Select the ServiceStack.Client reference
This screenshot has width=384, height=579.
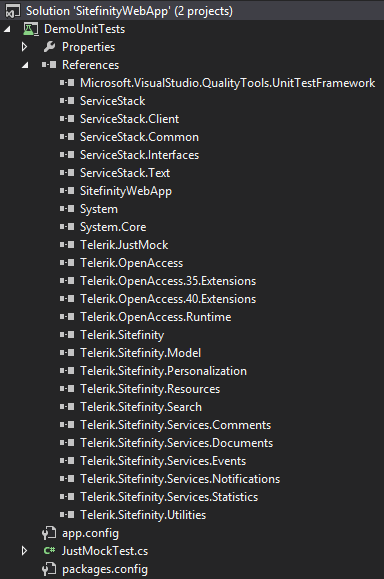[x=130, y=119]
